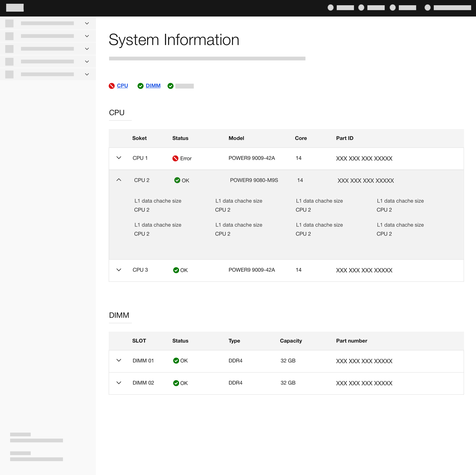This screenshot has width=476, height=475.
Task: Expand the DIMM 01 table row
Action: coord(119,361)
